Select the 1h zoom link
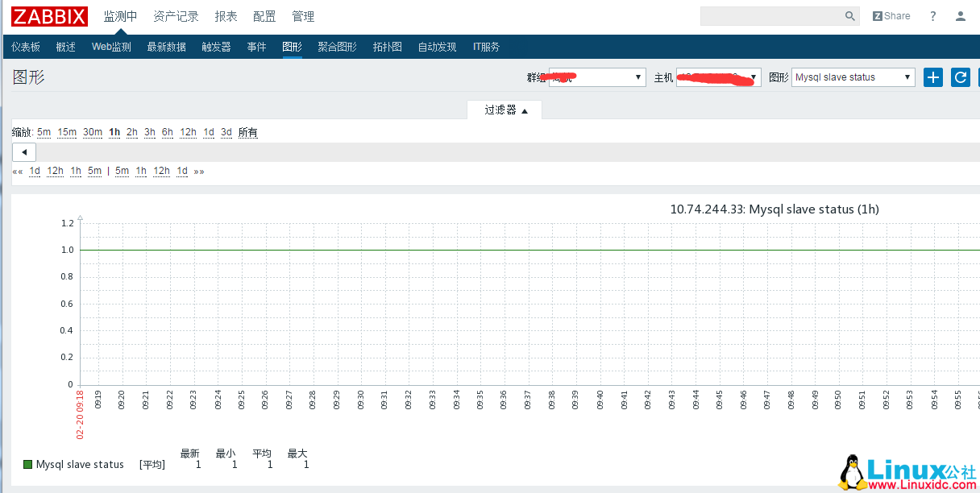The image size is (980, 493). tap(114, 131)
